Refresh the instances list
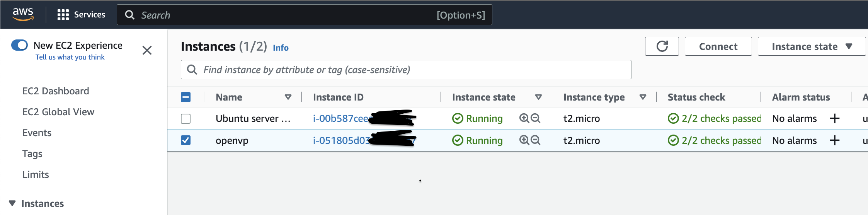 pyautogui.click(x=662, y=46)
